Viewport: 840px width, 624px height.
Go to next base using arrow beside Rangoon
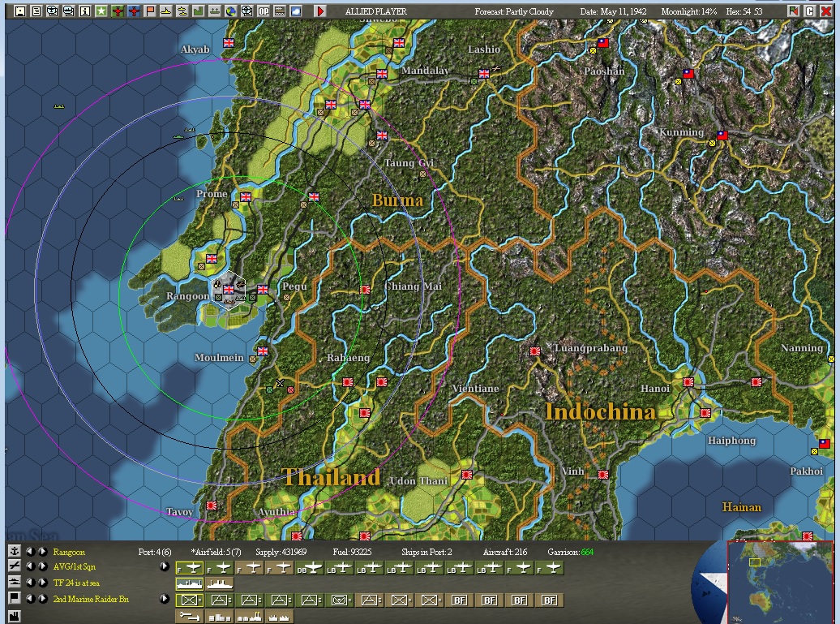coord(42,551)
